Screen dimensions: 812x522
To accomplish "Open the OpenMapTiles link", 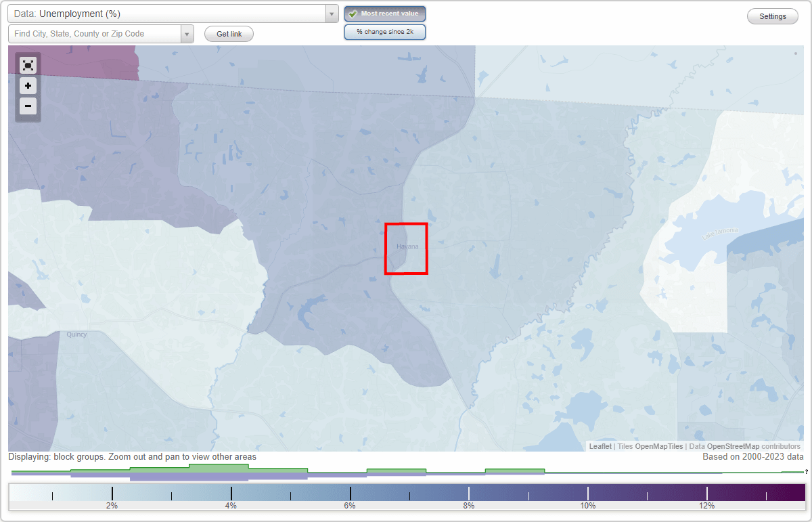I will point(659,446).
